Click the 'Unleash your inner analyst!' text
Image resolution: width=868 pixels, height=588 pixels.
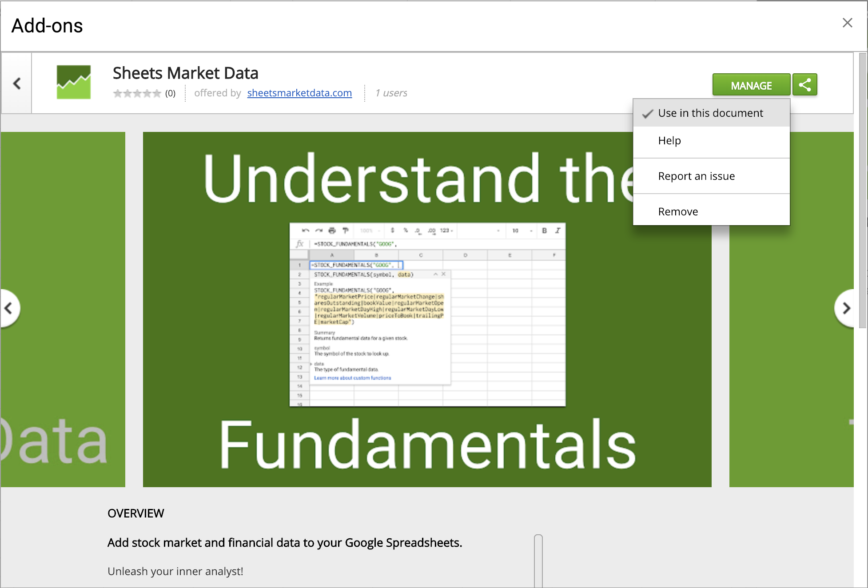(x=175, y=571)
